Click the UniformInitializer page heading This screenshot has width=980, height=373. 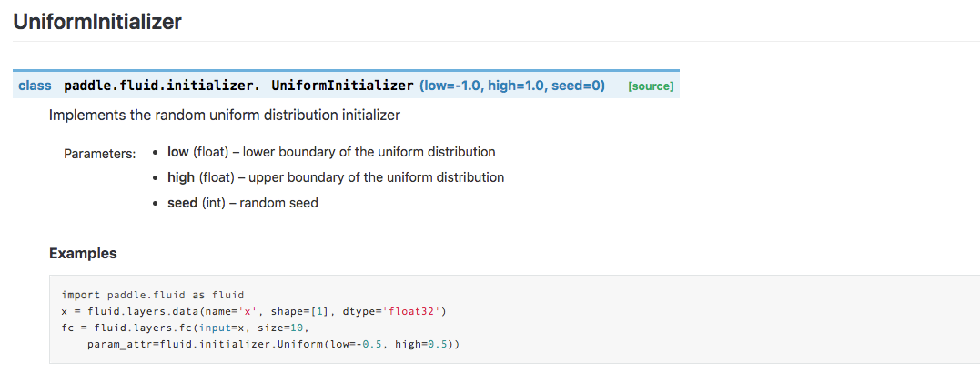tap(97, 22)
